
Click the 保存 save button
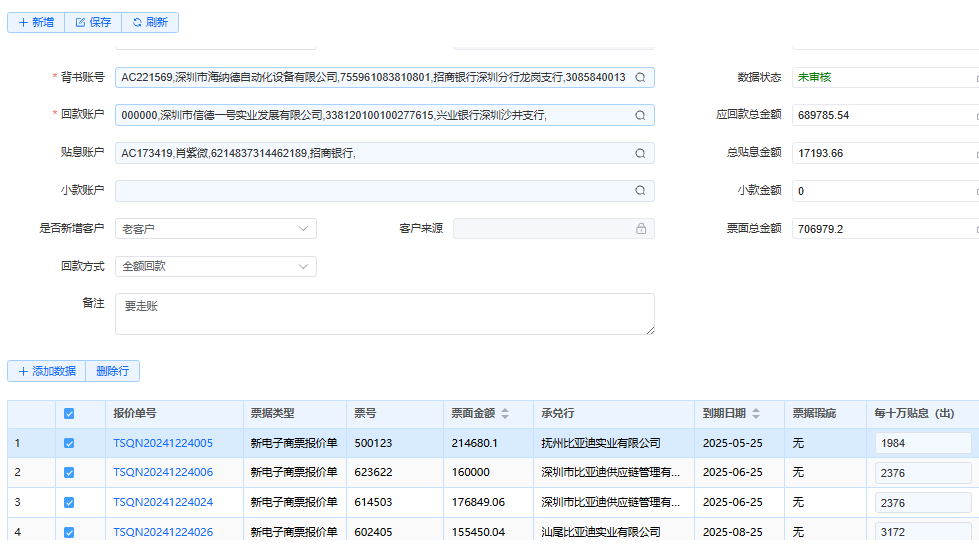click(93, 22)
